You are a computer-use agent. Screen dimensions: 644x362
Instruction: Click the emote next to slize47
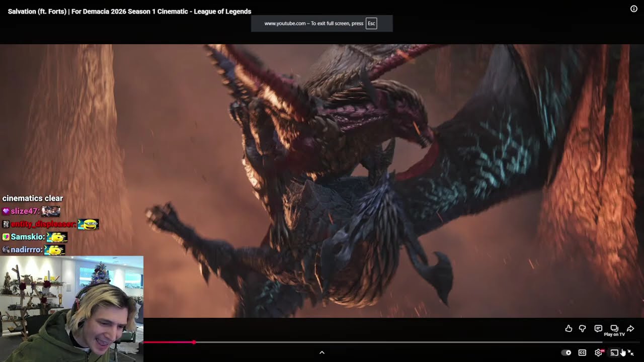coord(51,211)
